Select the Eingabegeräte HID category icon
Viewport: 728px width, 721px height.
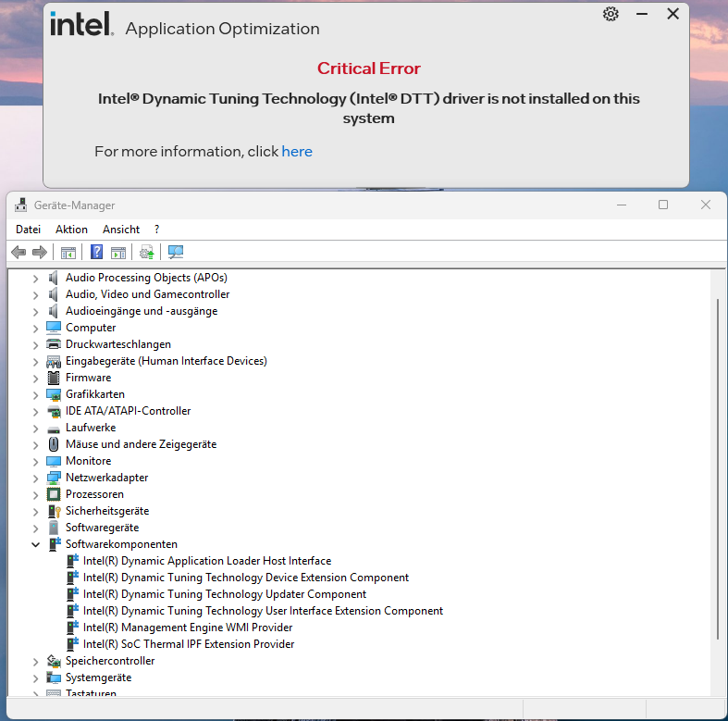54,362
